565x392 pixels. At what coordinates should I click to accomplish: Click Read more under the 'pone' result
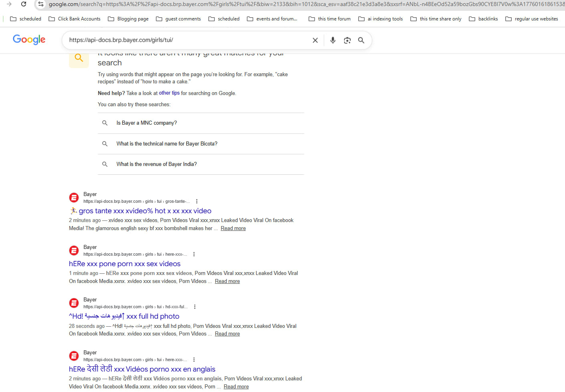point(227,281)
